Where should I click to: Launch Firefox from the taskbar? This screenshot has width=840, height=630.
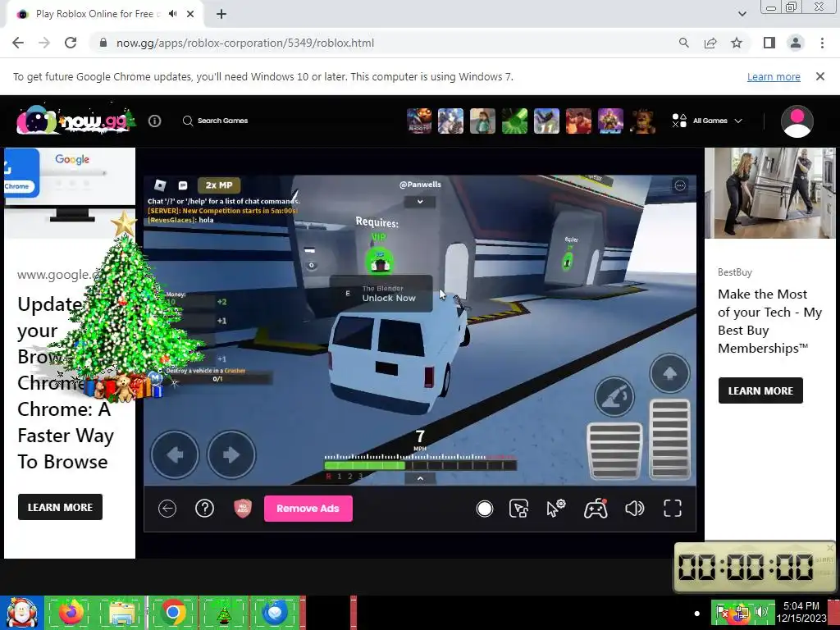(x=71, y=613)
